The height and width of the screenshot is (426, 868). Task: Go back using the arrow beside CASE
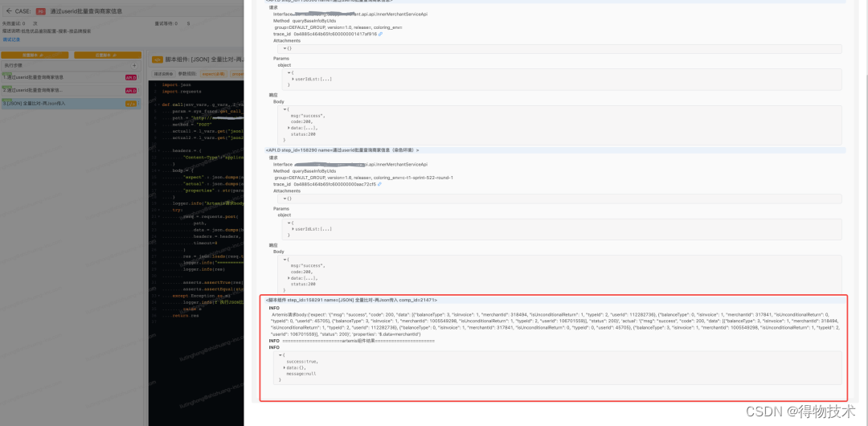tap(10, 10)
